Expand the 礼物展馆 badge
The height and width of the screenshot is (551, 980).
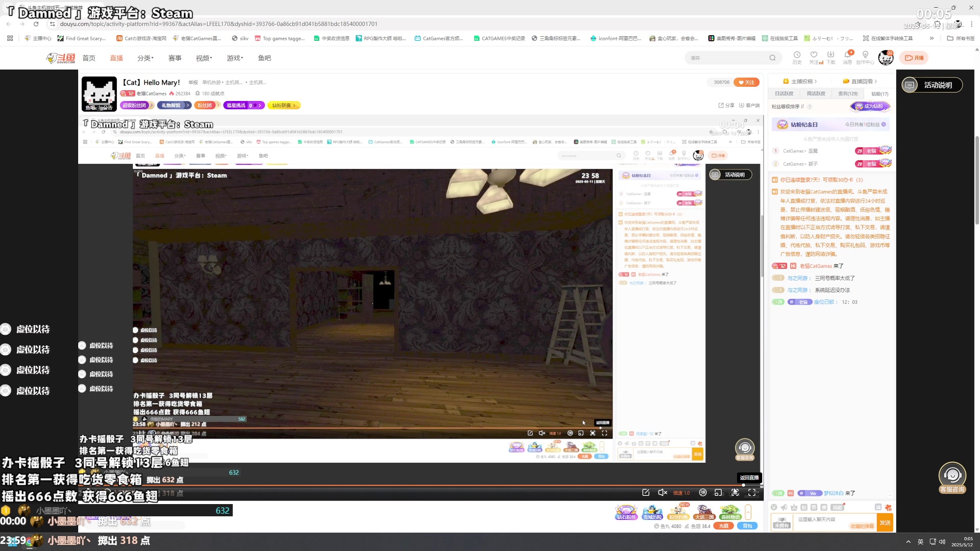174,105
